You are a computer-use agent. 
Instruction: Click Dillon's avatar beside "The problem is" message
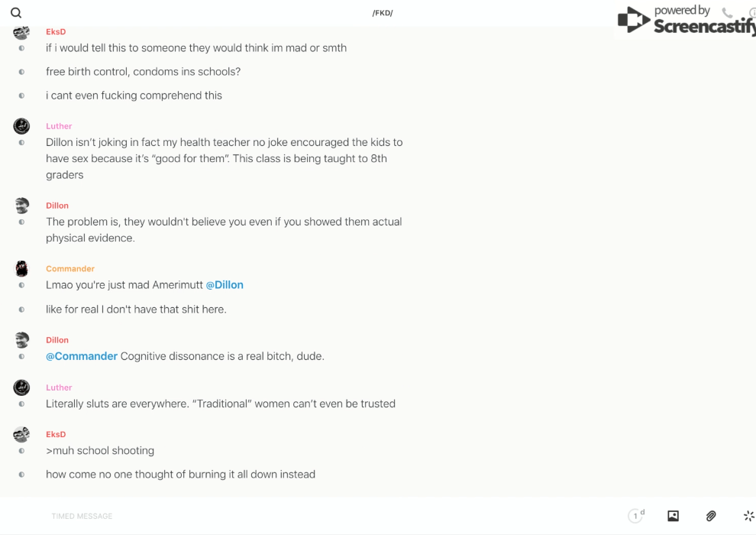click(x=21, y=205)
